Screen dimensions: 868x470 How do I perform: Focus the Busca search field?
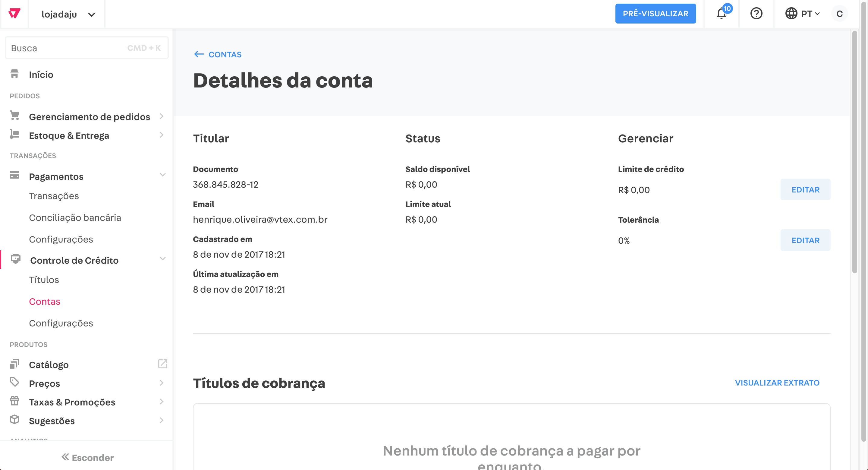coord(68,48)
